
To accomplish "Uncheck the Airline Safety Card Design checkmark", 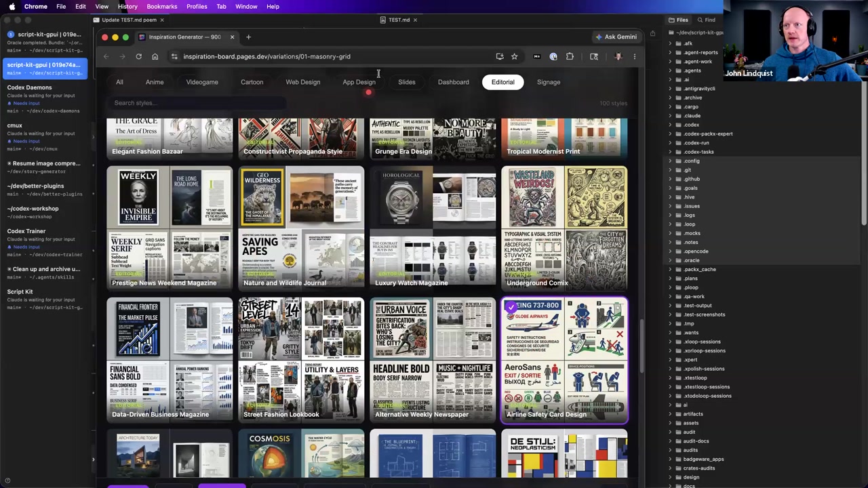I will pyautogui.click(x=511, y=307).
